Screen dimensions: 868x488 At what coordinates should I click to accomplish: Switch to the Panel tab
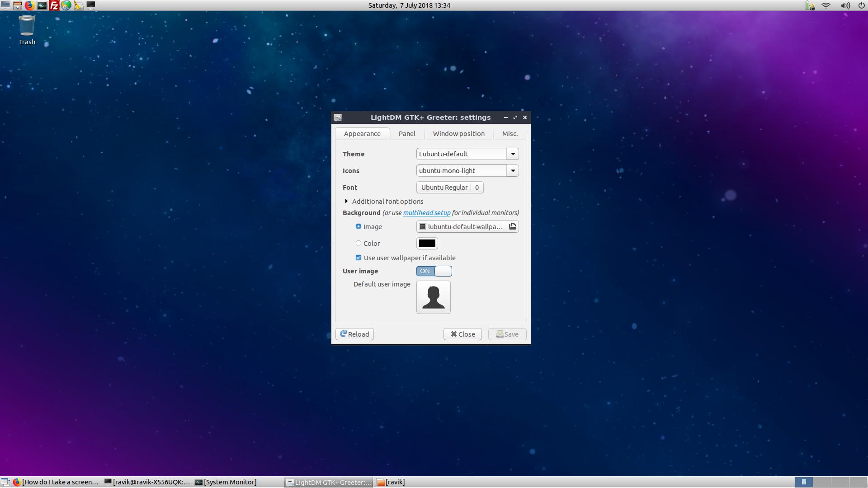pos(407,134)
